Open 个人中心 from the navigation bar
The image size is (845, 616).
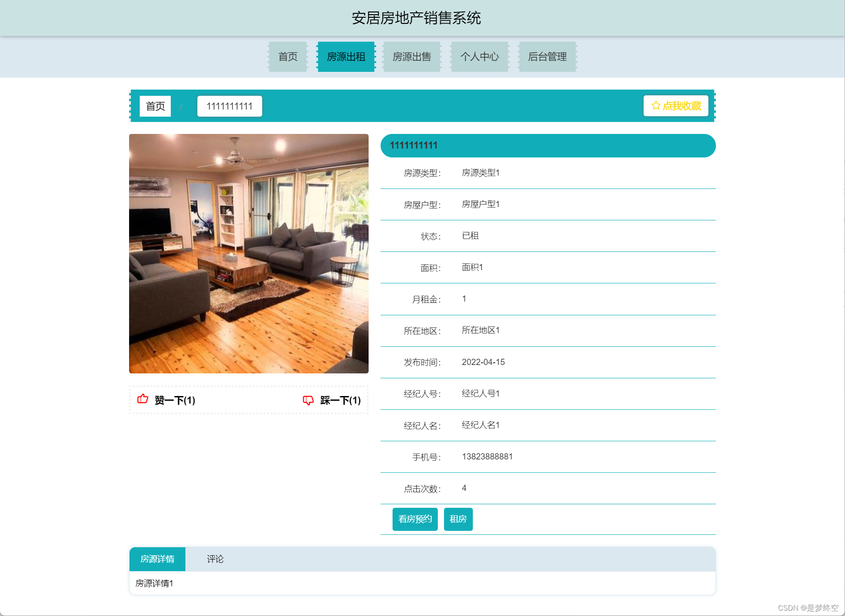click(x=479, y=57)
